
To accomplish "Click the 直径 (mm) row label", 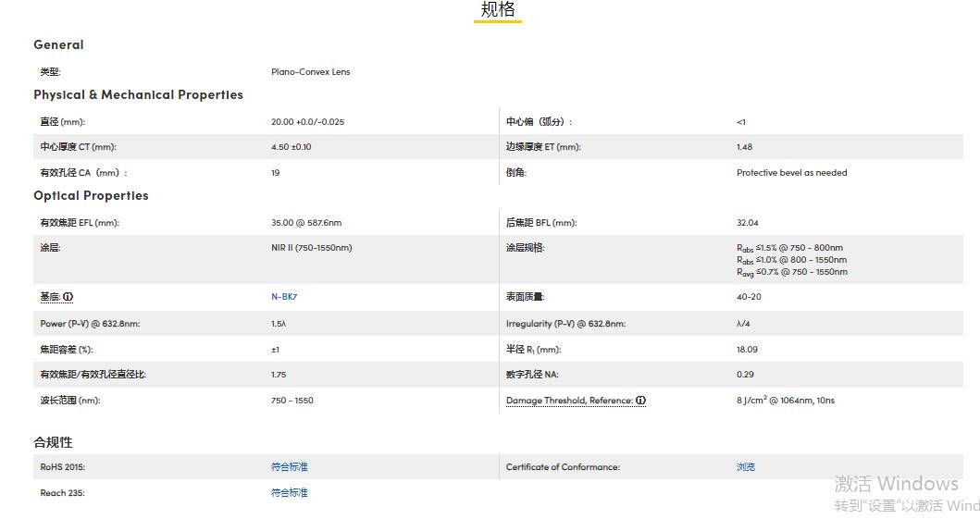I will coord(63,122).
